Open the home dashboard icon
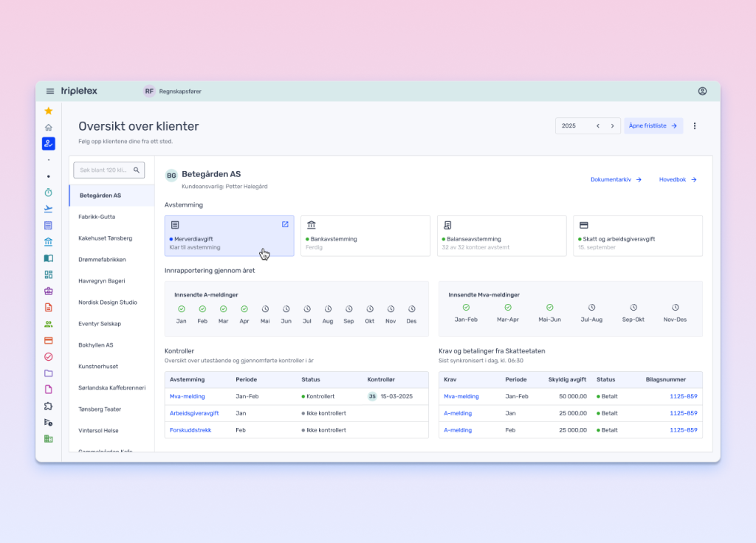Screen dimensions: 756x543 (x=49, y=127)
